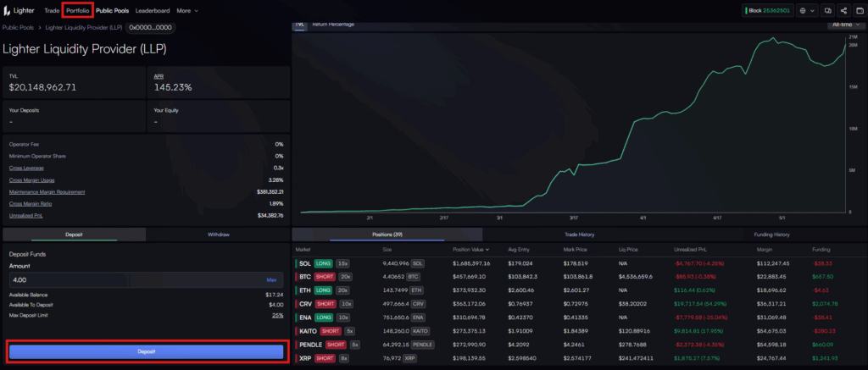868x370 pixels.
Task: Click ENA margin value $31,069.48
Action: pos(772,318)
